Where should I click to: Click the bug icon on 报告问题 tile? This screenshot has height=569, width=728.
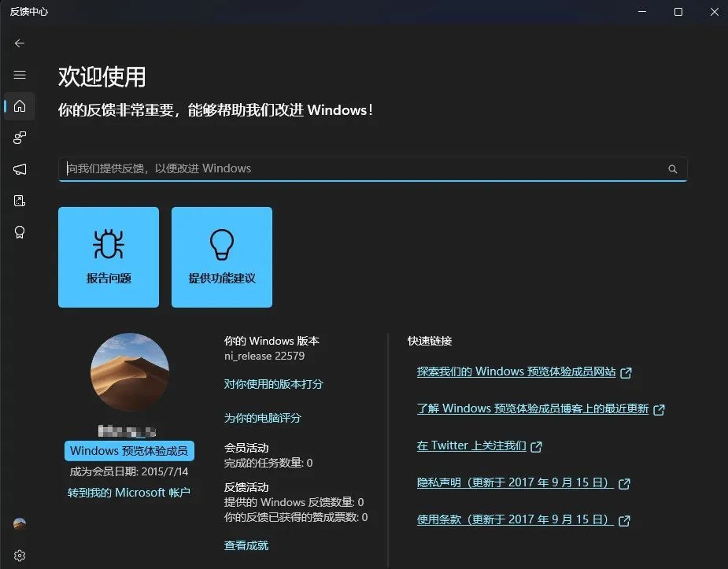pos(108,244)
